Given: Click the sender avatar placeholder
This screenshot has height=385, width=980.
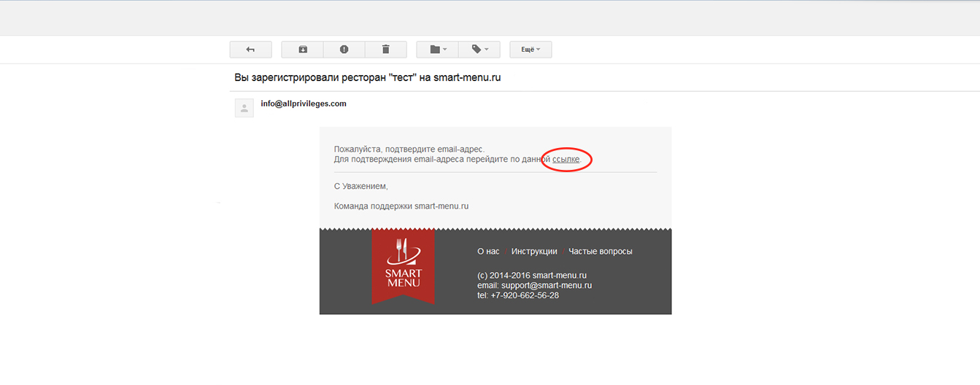Looking at the screenshot, I should click(x=244, y=108).
